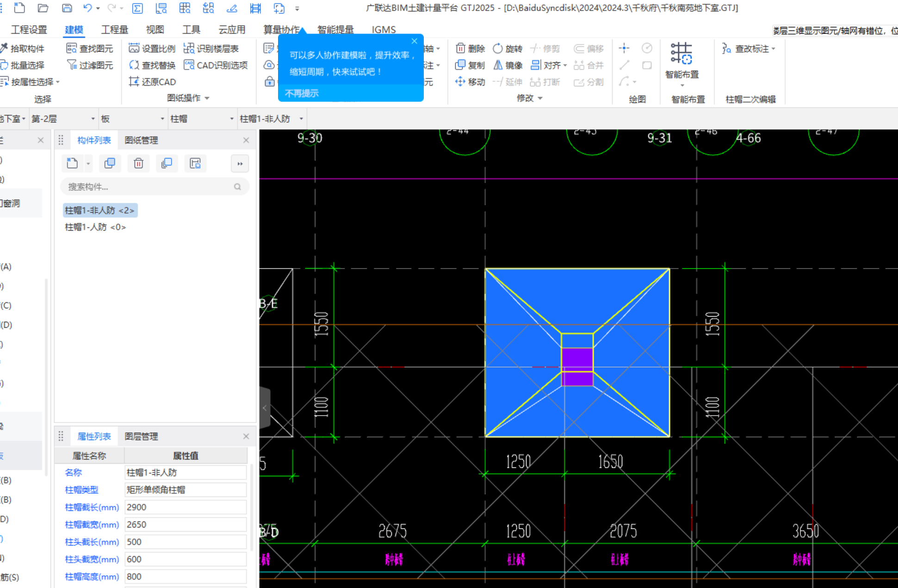Viewport: 898px width, 588px height.
Task: Click the Sigma summary calculation icon
Action: [137, 8]
